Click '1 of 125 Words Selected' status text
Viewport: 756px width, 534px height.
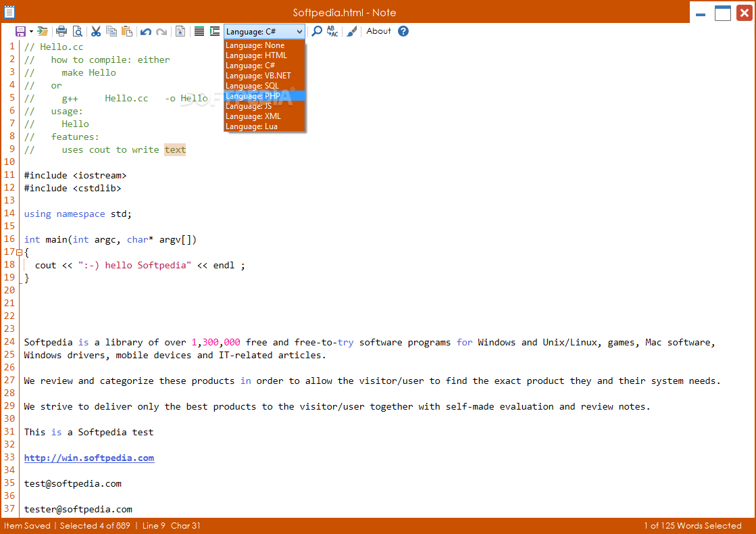click(x=692, y=526)
